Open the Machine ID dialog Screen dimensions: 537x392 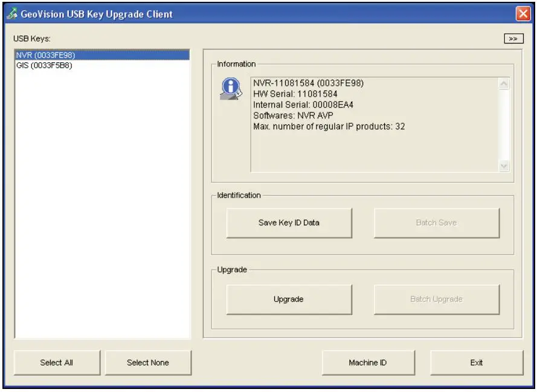coord(369,362)
